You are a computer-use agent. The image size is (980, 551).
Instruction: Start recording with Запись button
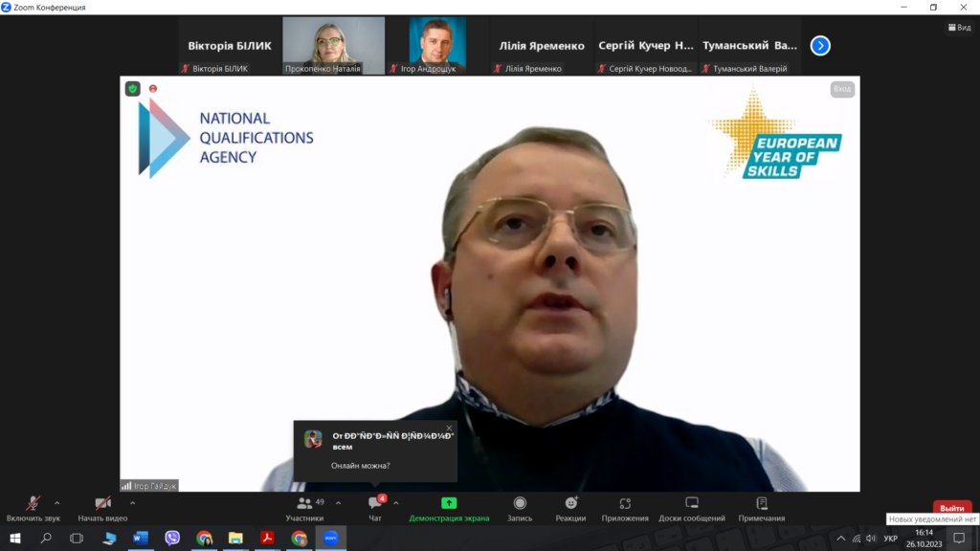520,507
